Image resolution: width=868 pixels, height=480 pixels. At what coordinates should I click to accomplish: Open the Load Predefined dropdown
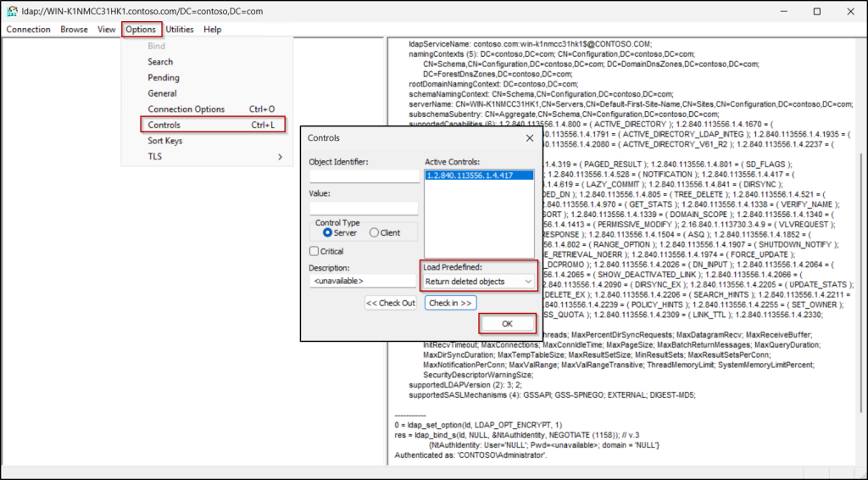(479, 282)
